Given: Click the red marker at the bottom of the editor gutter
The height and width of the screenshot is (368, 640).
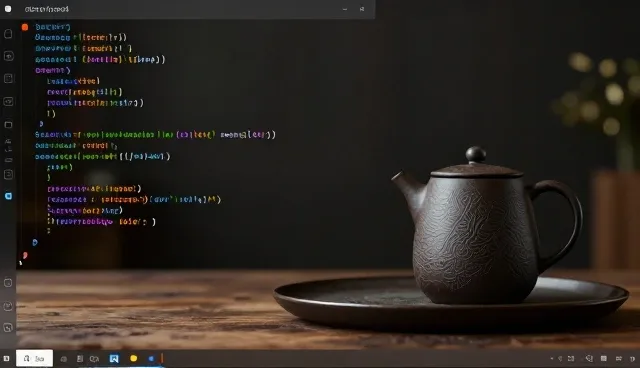Looking at the screenshot, I should 25,255.
